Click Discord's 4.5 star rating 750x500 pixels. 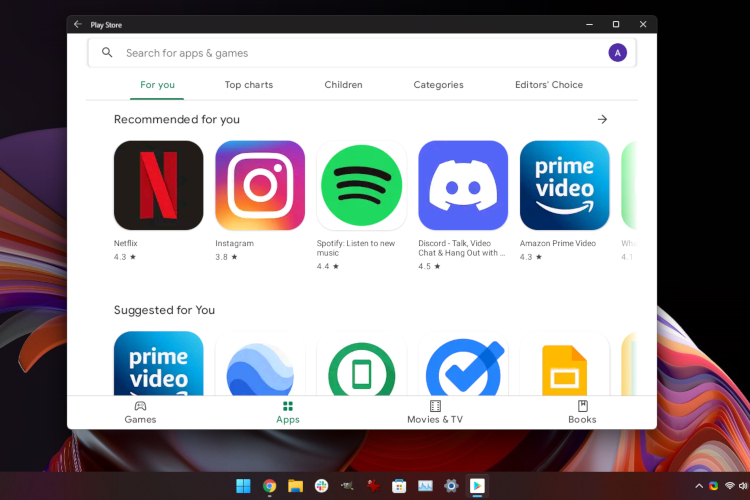pos(429,266)
